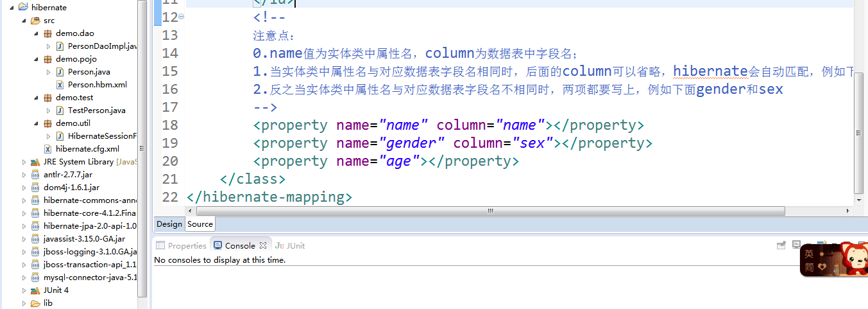The height and width of the screenshot is (309, 868).
Task: Collapse the demo.util package node
Action: (37, 123)
